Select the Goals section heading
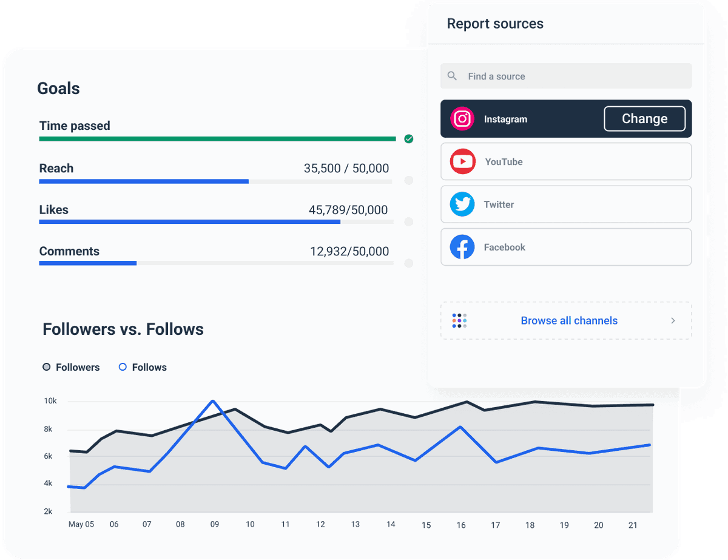This screenshot has width=728, height=560. [x=58, y=88]
